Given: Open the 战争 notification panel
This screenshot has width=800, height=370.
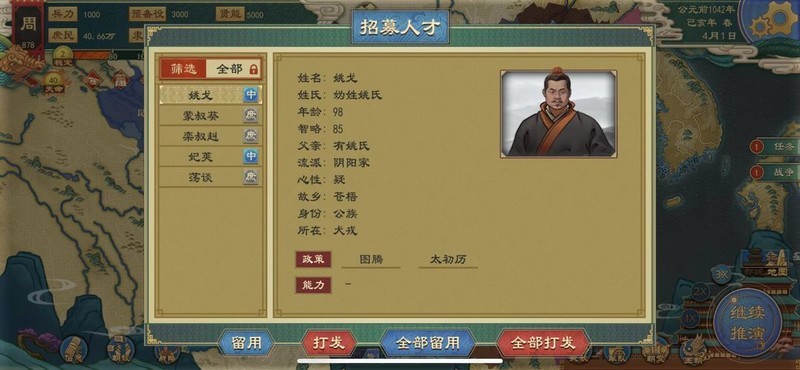Looking at the screenshot, I should (774, 172).
